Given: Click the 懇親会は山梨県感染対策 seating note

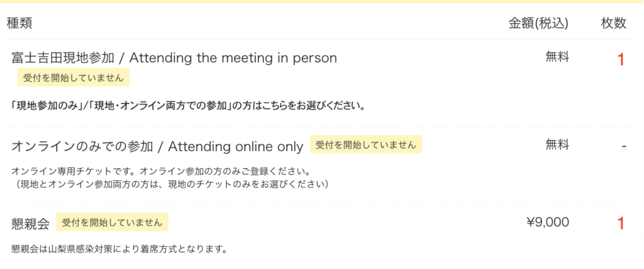Looking at the screenshot, I should (x=119, y=249).
